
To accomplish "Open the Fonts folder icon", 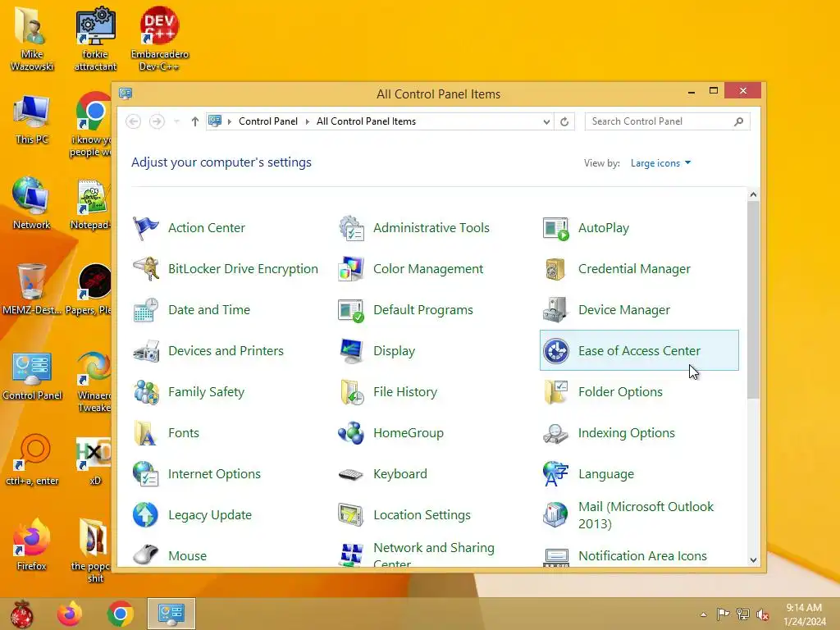I will tap(145, 433).
